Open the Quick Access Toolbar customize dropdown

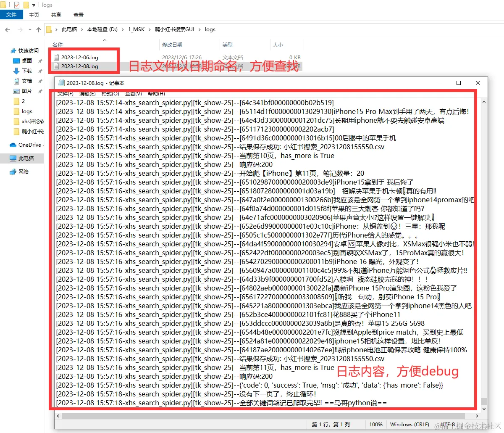click(x=34, y=5)
